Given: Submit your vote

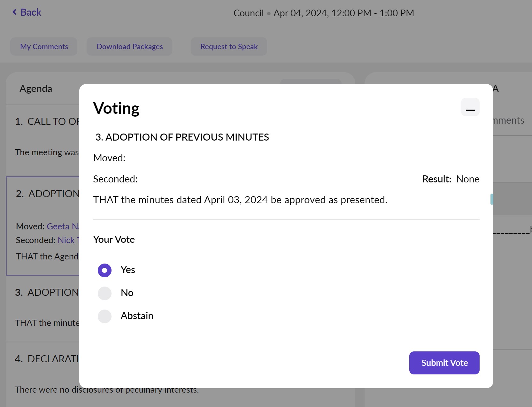Looking at the screenshot, I should point(444,363).
